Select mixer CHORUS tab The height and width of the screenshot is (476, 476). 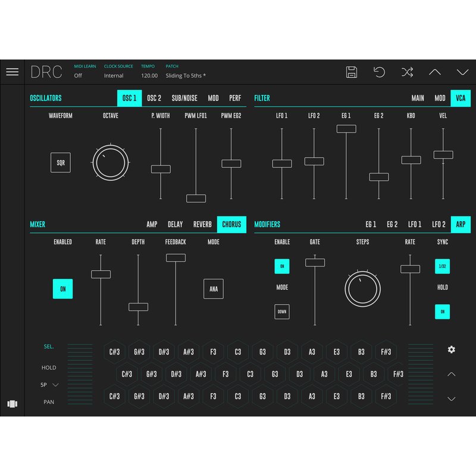pos(231,224)
